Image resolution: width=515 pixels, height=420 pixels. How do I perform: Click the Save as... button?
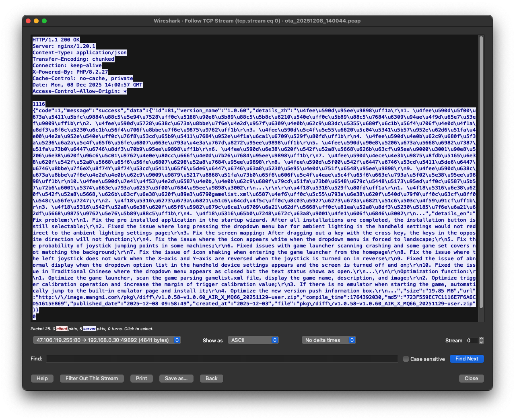176,379
